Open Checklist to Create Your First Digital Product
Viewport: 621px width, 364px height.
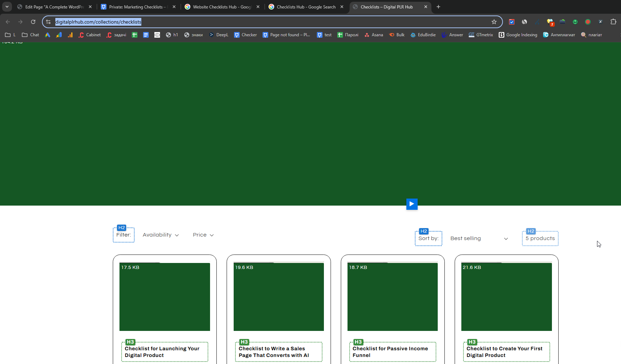point(504,352)
